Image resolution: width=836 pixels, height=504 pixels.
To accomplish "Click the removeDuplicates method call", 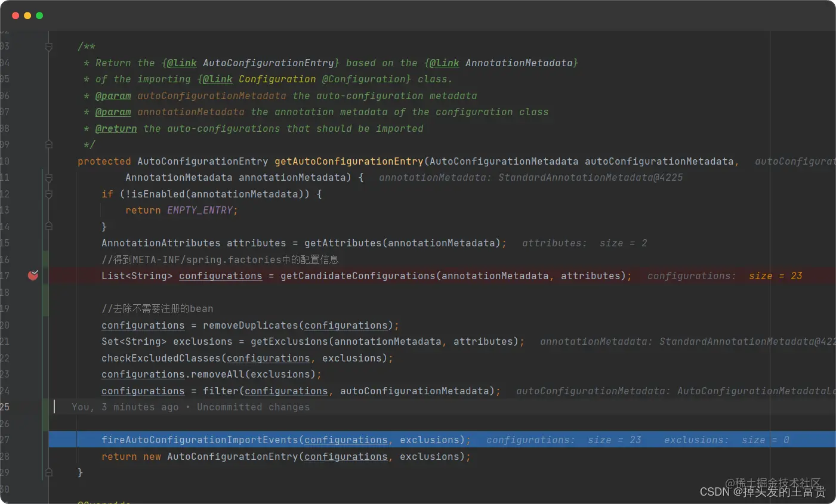I will click(x=250, y=325).
